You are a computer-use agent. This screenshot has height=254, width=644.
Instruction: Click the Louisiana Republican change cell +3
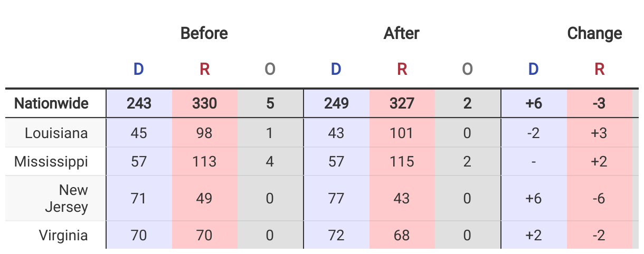click(599, 133)
